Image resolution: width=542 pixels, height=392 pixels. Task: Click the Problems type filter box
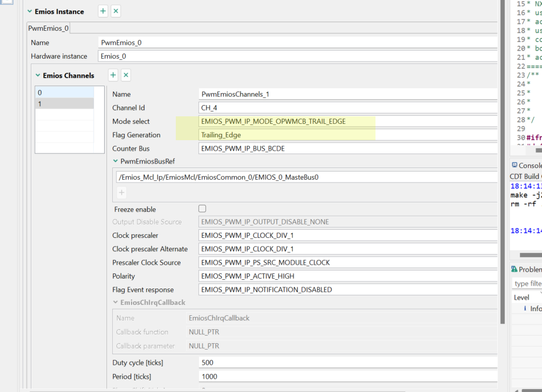[x=527, y=283]
